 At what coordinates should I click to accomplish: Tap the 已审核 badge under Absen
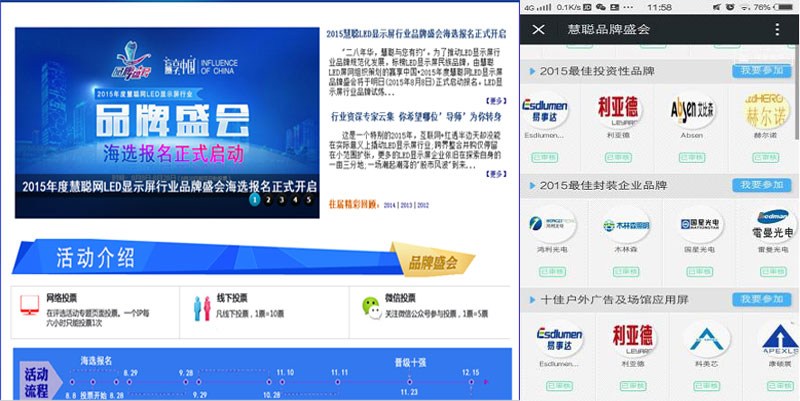click(692, 158)
